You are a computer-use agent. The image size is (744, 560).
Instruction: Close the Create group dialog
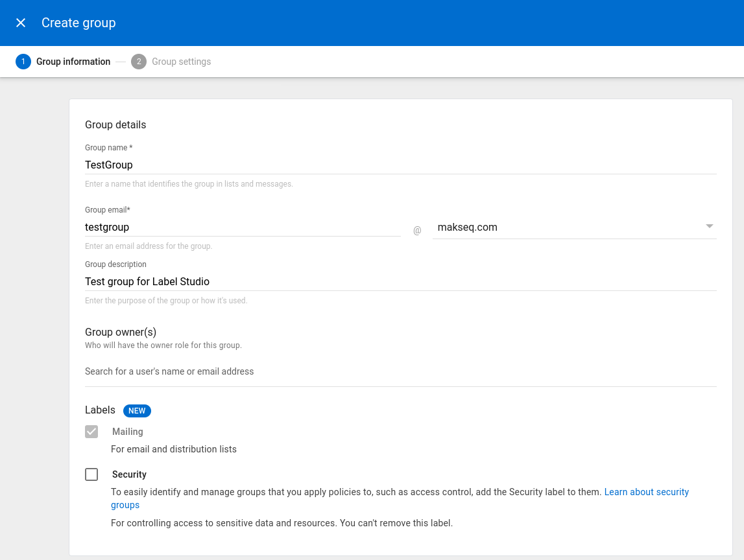click(21, 23)
